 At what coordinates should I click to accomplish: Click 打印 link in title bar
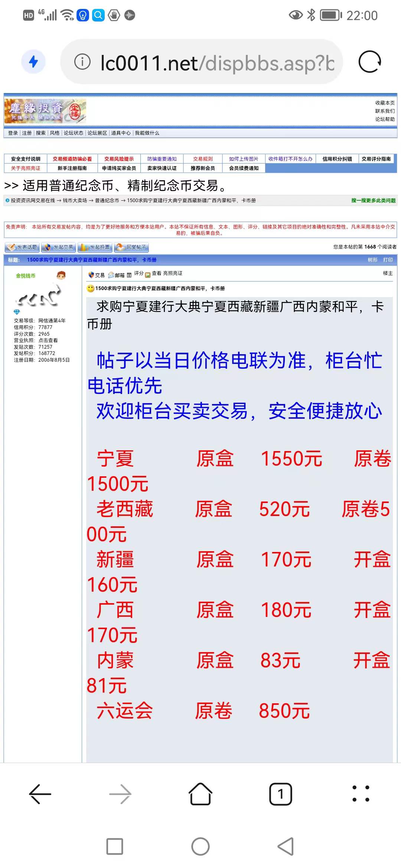click(388, 260)
